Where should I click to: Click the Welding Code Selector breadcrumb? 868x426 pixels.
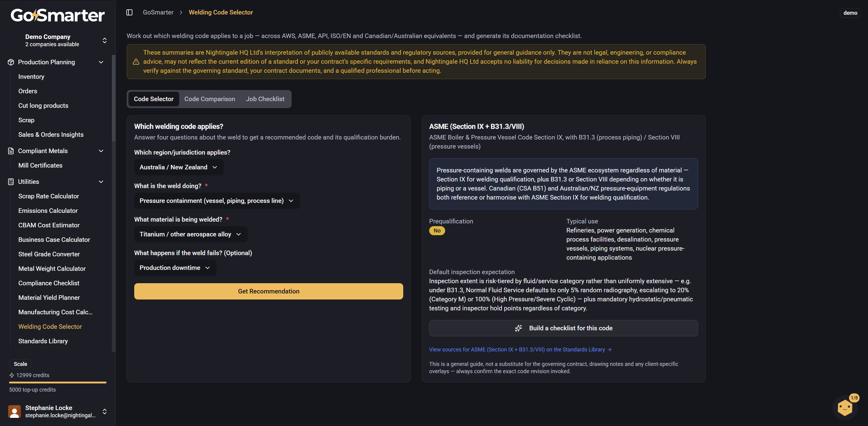point(221,12)
